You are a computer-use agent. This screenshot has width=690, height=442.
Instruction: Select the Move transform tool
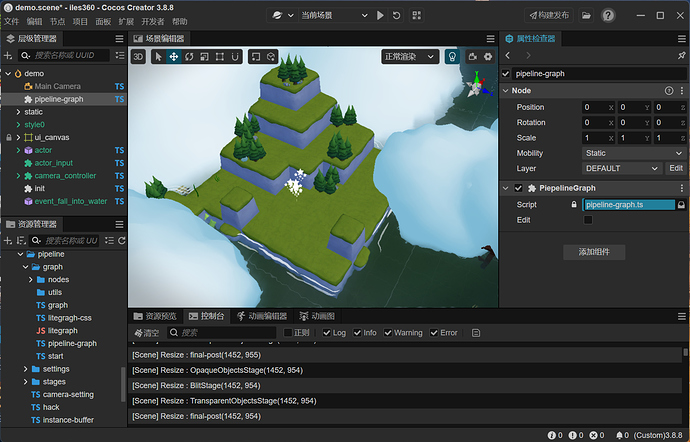[174, 56]
